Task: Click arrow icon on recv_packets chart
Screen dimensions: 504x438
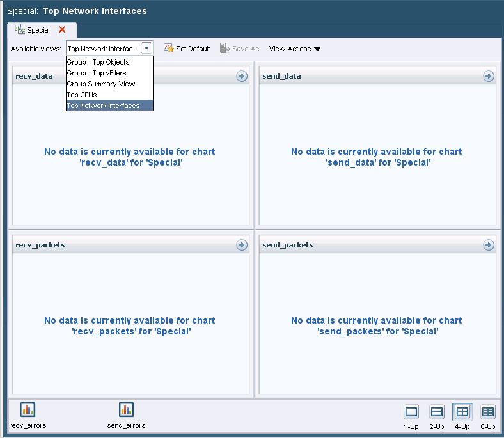Action: (242, 245)
